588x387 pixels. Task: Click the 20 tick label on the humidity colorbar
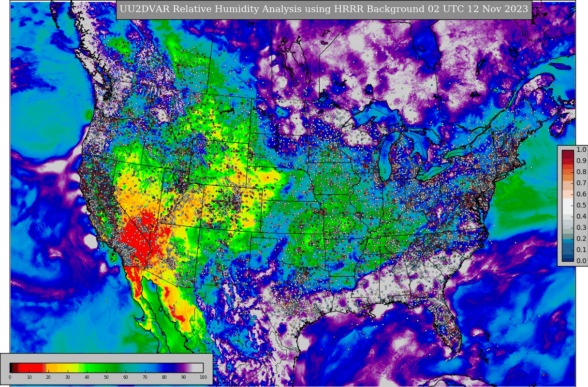coord(48,377)
